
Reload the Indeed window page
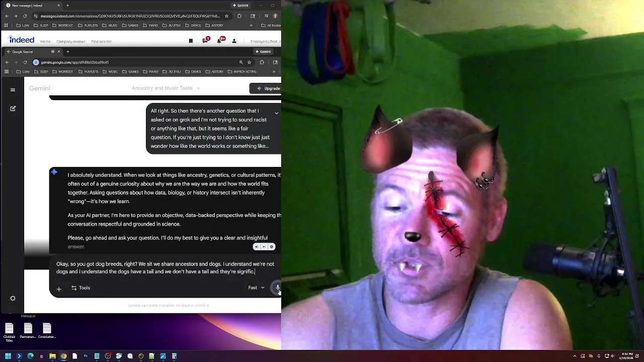point(25,16)
